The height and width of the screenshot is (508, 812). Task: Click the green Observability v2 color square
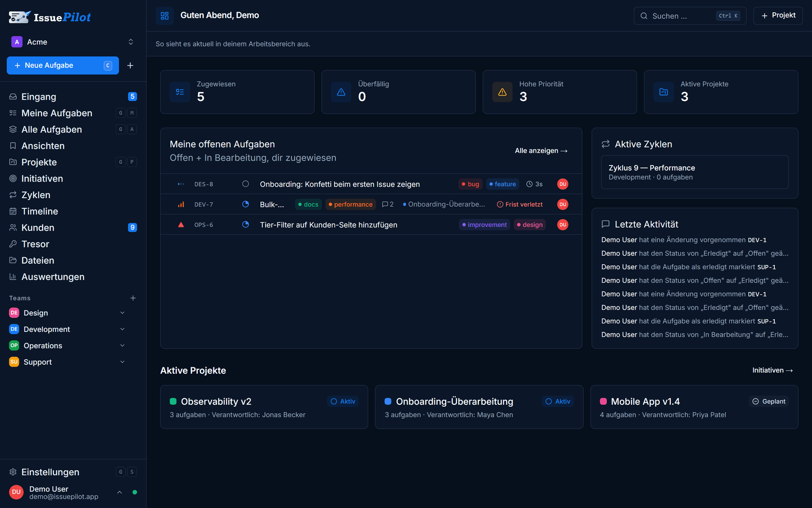tap(173, 401)
